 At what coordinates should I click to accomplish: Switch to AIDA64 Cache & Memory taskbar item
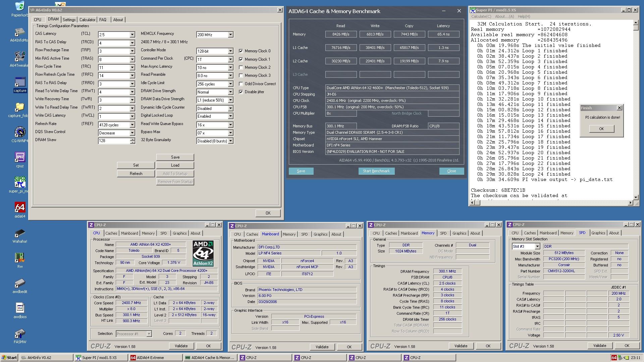(x=210, y=358)
